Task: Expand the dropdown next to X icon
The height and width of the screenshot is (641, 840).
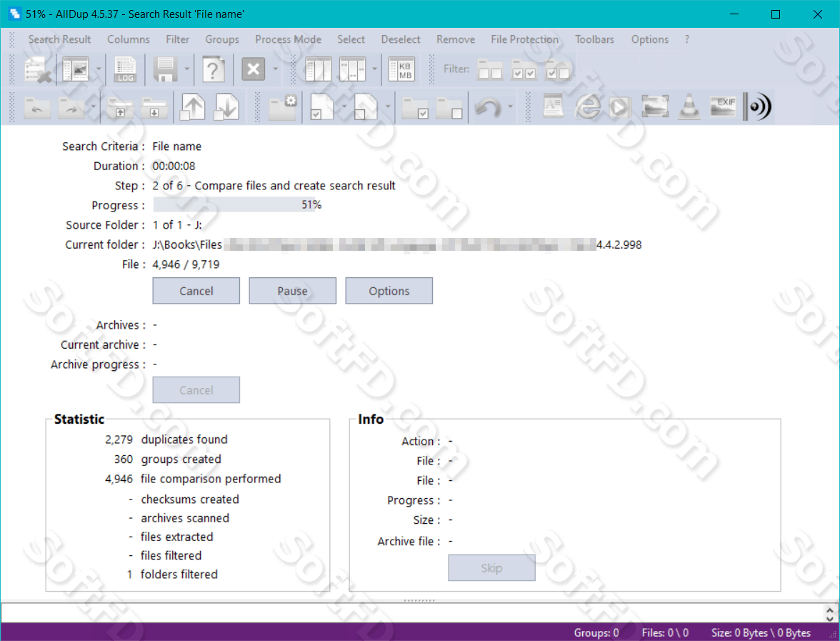Action: coord(276,69)
